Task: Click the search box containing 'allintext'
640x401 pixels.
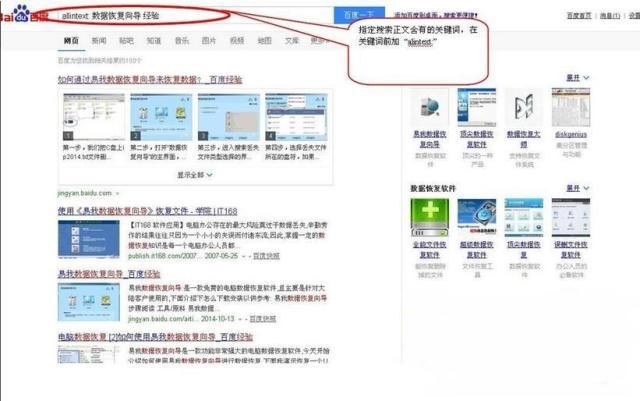Action: (196, 16)
